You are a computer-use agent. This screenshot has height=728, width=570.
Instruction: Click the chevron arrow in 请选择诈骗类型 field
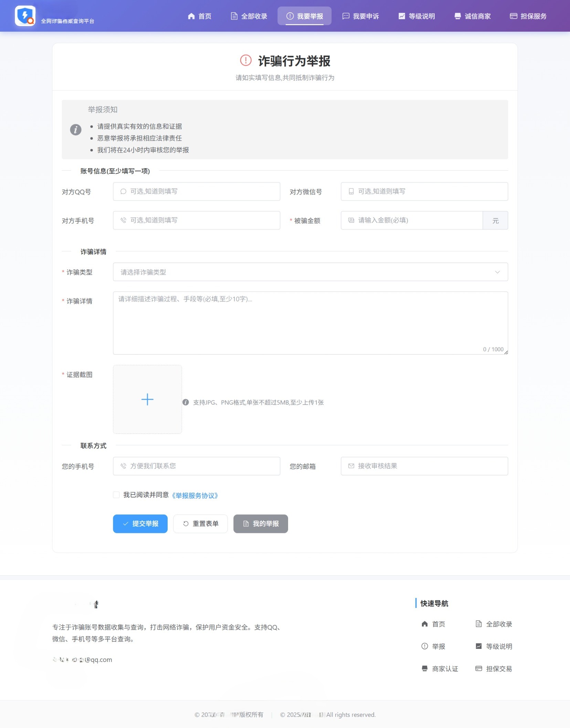tap(498, 272)
